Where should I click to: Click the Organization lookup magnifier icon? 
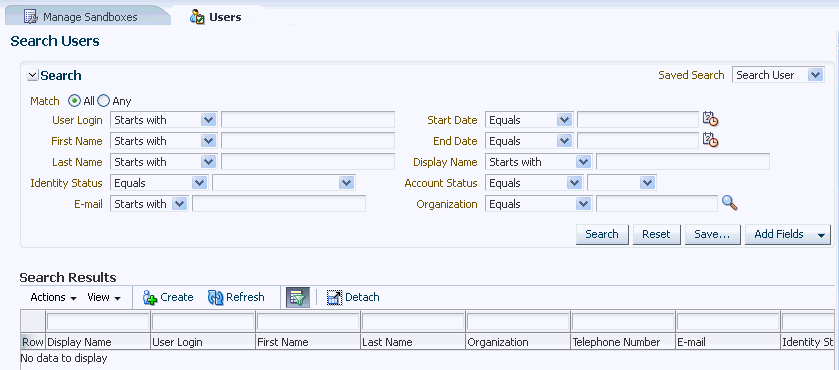click(730, 203)
